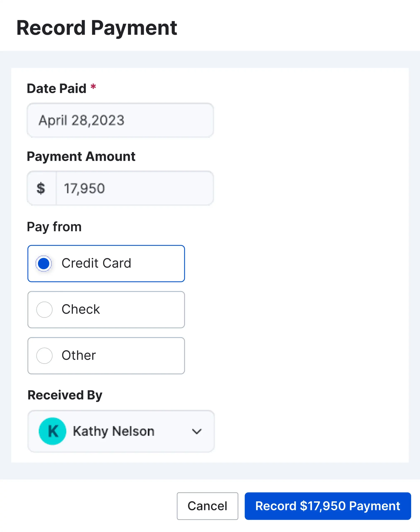
Task: Click the Other option label text
Action: [x=79, y=355]
